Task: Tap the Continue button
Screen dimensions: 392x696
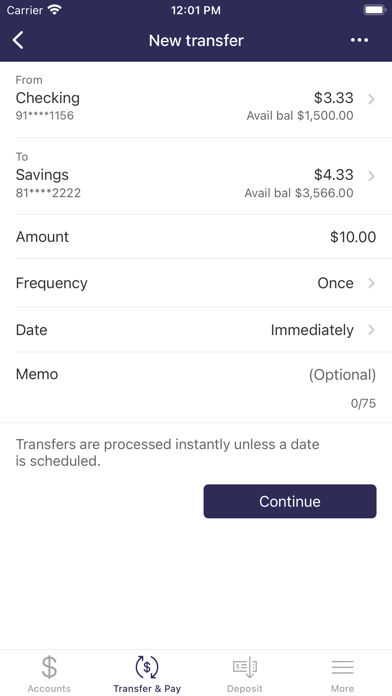Action: coord(290,501)
